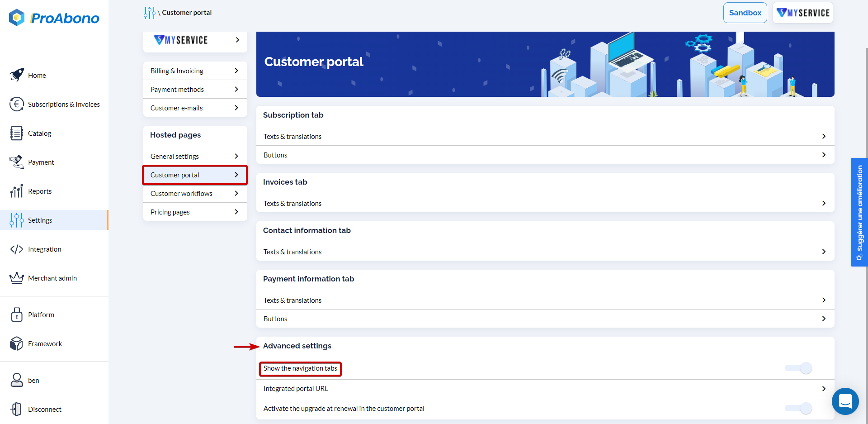
Task: Click the Integration code brackets icon
Action: point(17,249)
